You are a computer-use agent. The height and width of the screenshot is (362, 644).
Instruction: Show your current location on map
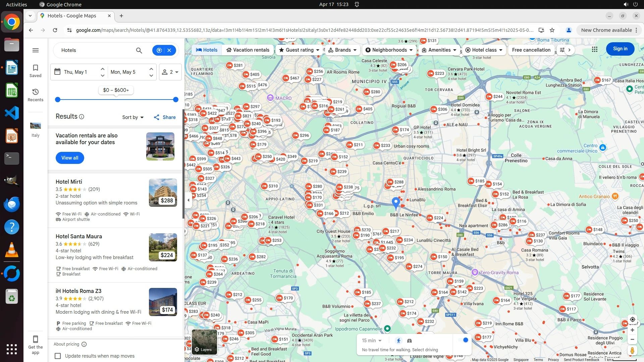pyautogui.click(x=632, y=319)
